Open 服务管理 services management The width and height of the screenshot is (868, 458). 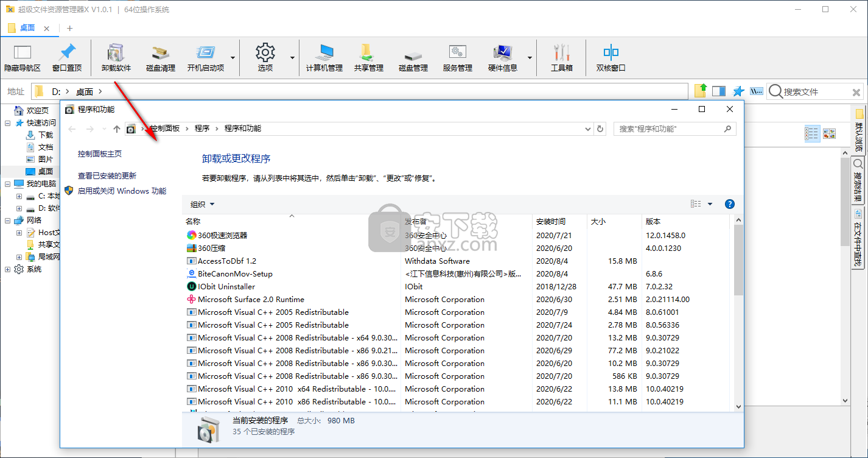(x=458, y=58)
